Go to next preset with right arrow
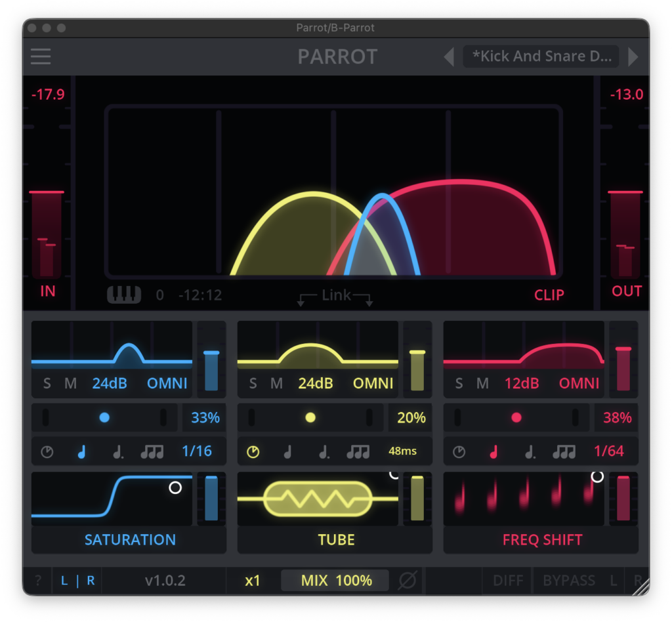The height and width of the screenshot is (622, 672). click(633, 56)
